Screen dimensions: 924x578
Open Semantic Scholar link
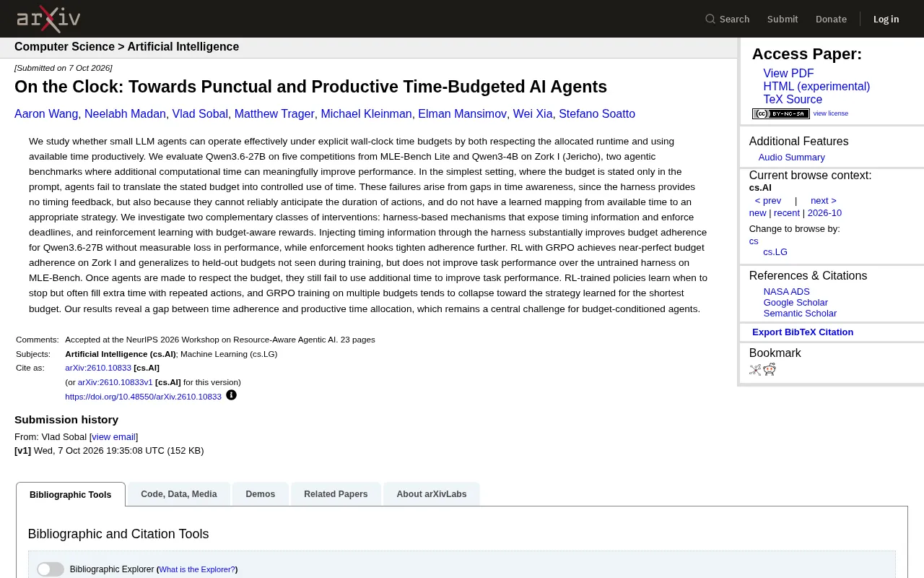point(800,314)
